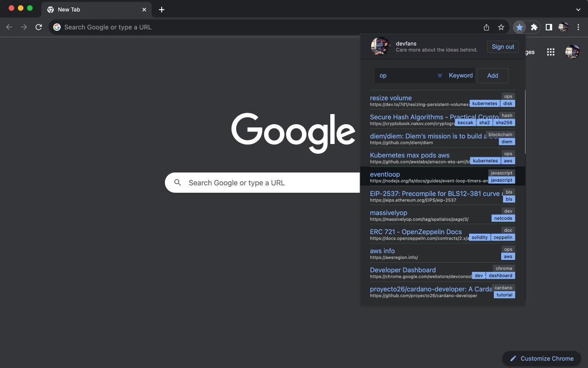Click the Keyword search mode button
Screen dimensions: 588x368
coord(461,75)
